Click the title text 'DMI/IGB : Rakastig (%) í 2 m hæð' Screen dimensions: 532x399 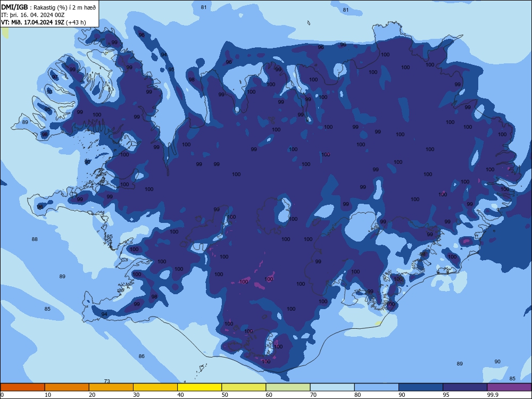point(48,7)
